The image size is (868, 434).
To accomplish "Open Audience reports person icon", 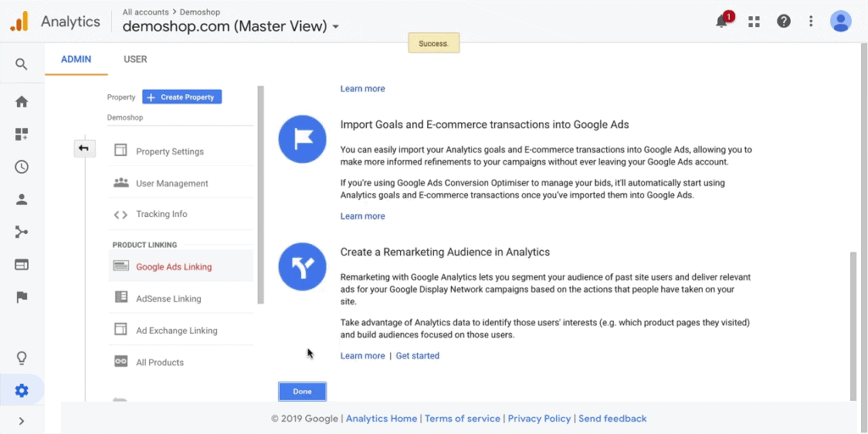I will point(21,199).
